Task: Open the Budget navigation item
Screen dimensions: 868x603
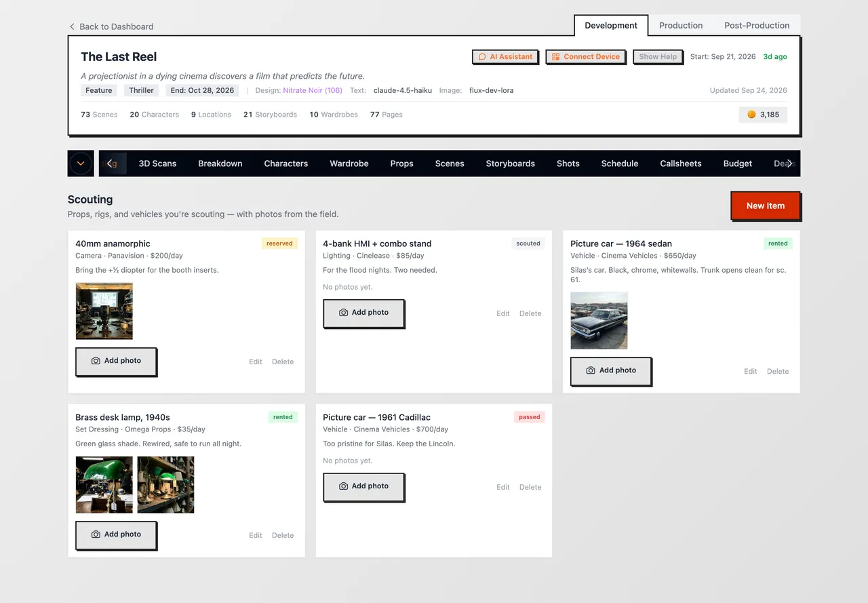Action: click(x=738, y=163)
